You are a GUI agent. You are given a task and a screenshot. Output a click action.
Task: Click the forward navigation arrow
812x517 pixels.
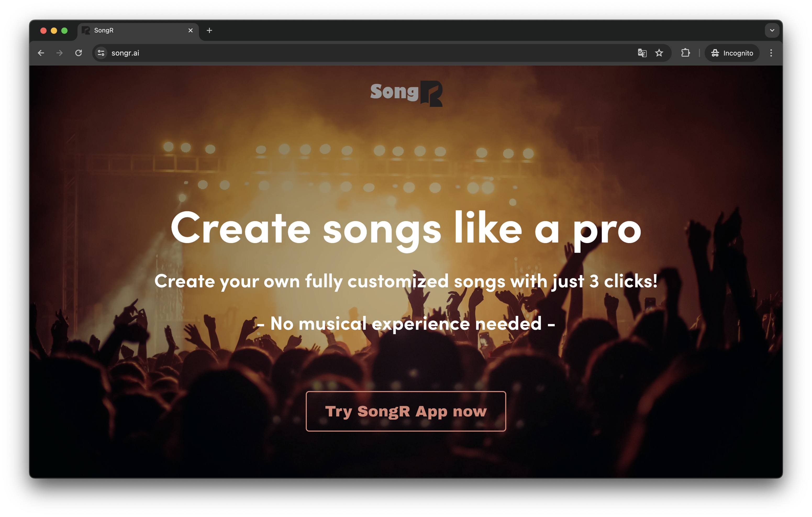click(x=60, y=53)
